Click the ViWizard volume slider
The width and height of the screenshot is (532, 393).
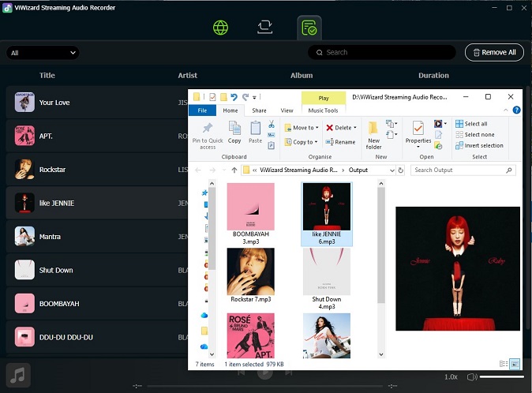click(x=501, y=376)
